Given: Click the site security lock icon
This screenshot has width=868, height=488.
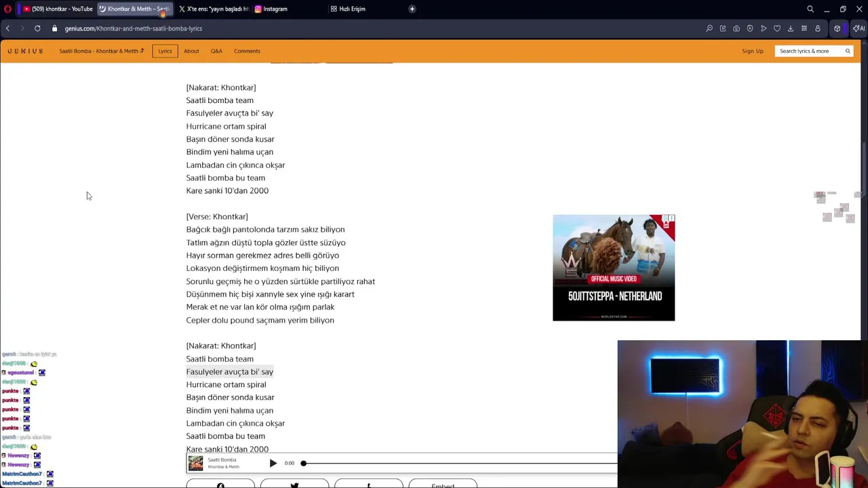Looking at the screenshot, I should 55,28.
